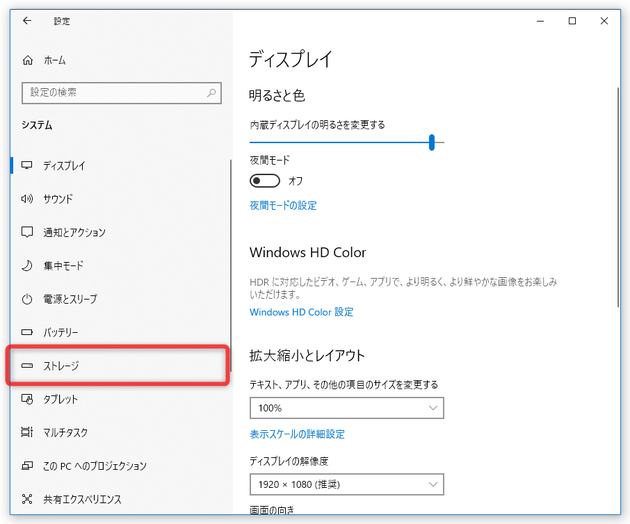630x524 pixels.
Task: Maximize the settings window
Action: coord(572,21)
